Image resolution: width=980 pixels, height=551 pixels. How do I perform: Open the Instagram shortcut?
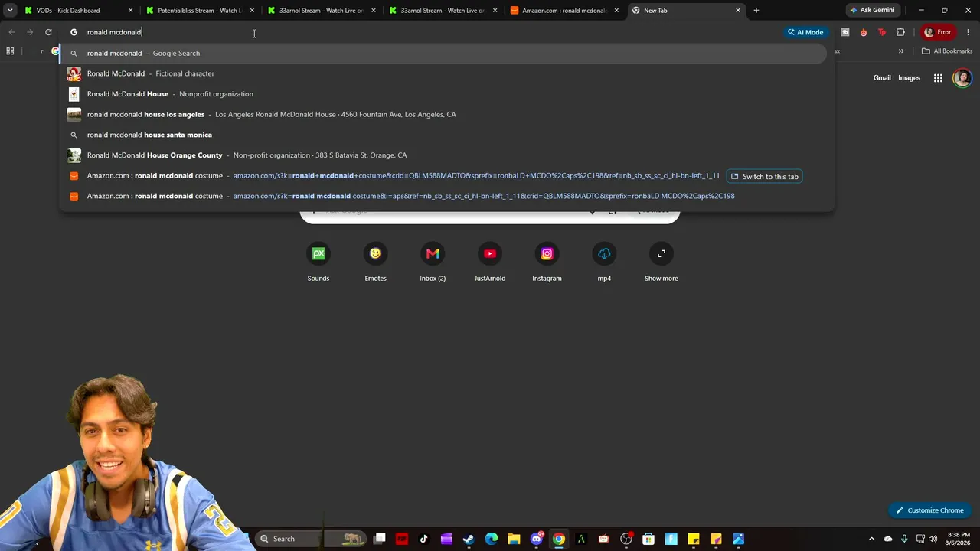[x=547, y=262]
